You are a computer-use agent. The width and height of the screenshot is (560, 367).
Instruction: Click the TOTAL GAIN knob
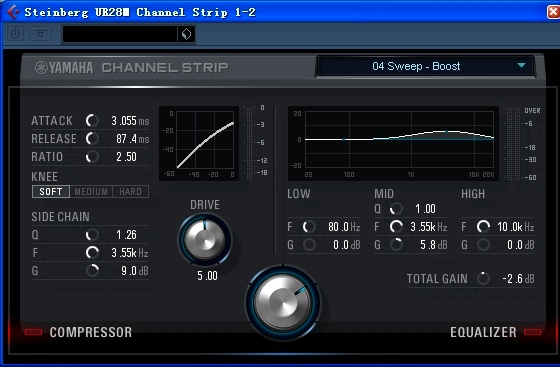coord(483,278)
